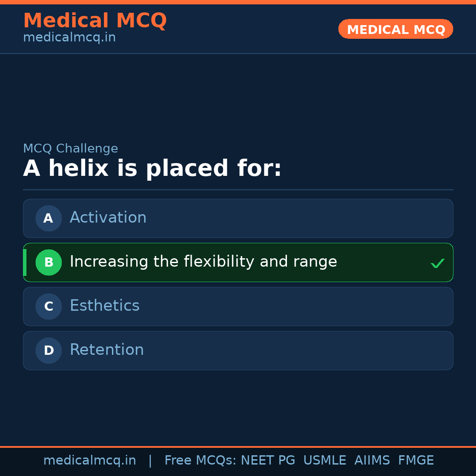Click 'AIIMS' in the footer
Image resolution: width=476 pixels, height=476 pixels.
point(372,461)
